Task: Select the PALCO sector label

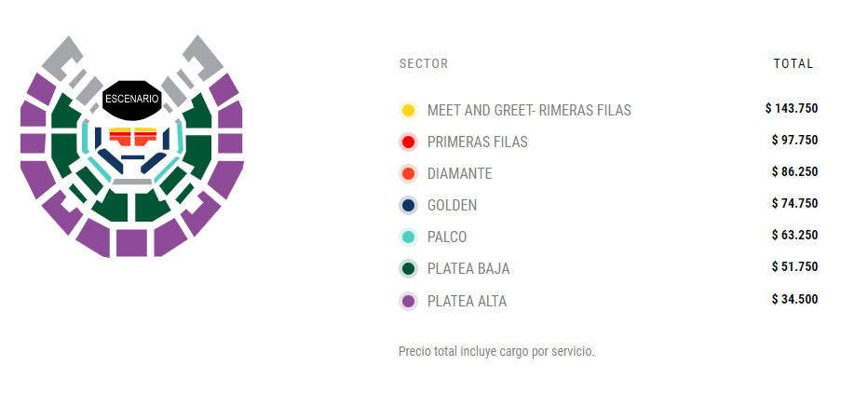Action: (x=447, y=237)
